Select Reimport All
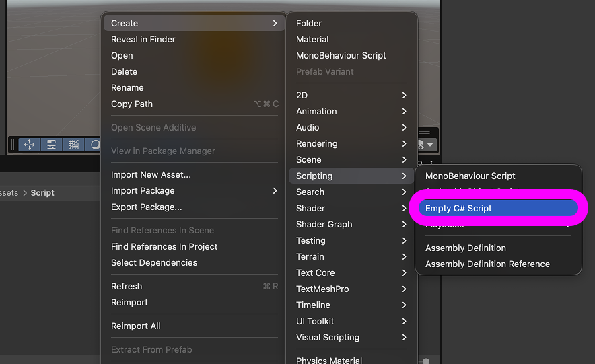 point(194,326)
